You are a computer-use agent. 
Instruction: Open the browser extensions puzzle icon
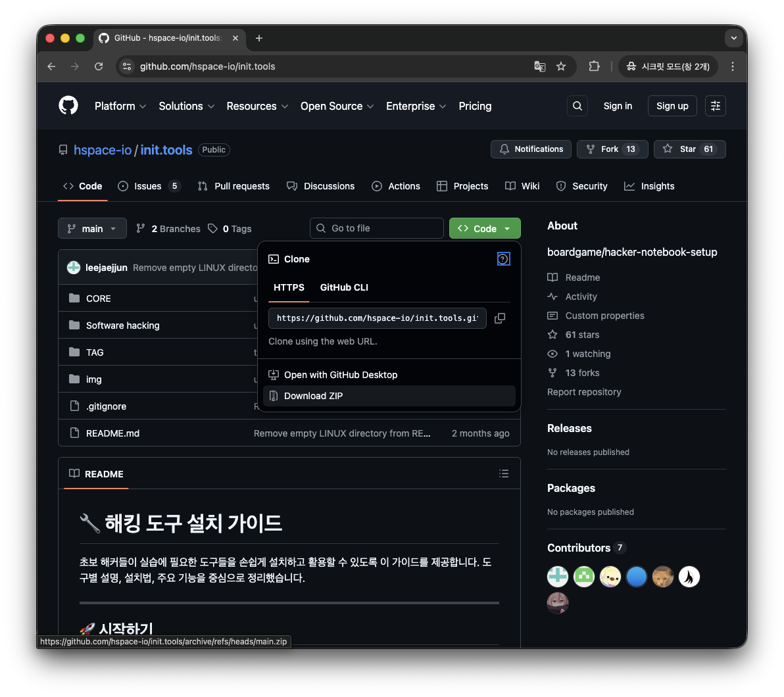(594, 66)
